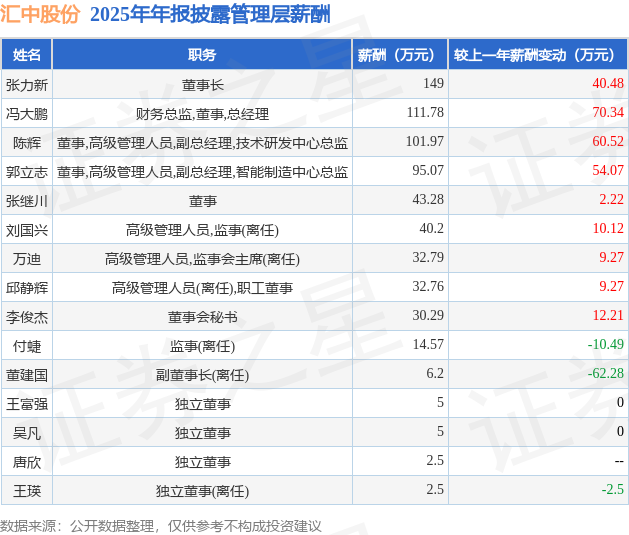This screenshot has height=535, width=629.
Task: Click the salary value 111.78
Action: click(425, 112)
